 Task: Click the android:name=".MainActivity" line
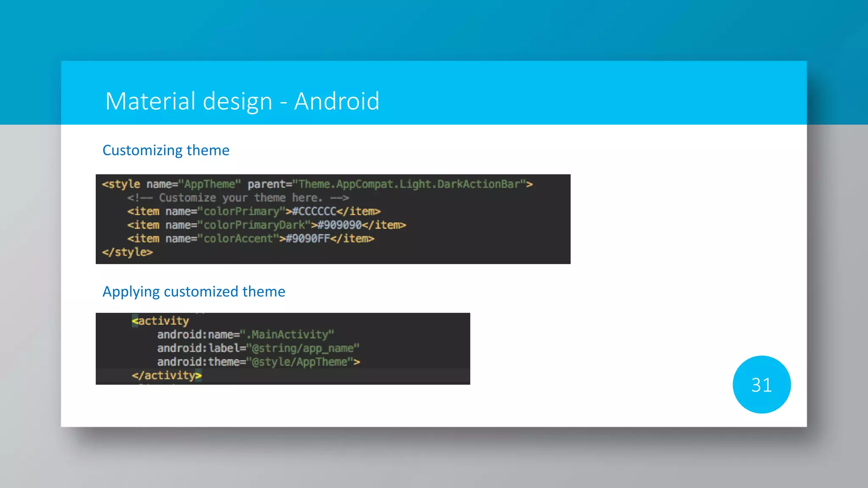point(245,335)
